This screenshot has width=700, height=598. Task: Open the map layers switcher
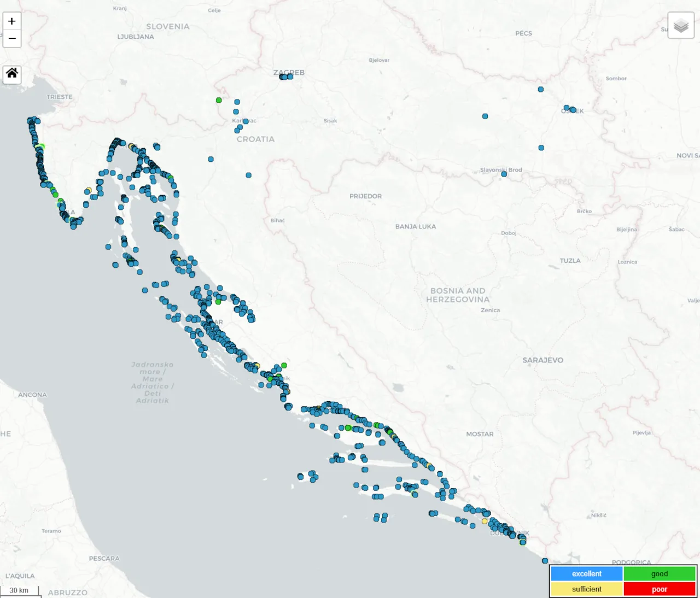pos(681,25)
